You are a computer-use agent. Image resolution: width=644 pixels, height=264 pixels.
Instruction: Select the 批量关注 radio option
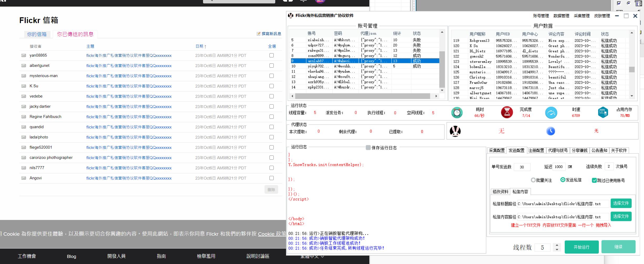tap(533, 180)
